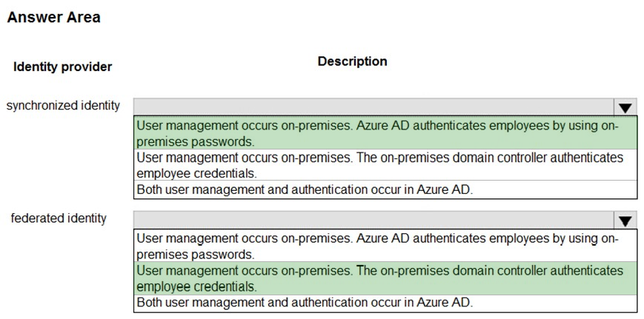Click the synchronized identity gray combo box field

tap(374, 107)
